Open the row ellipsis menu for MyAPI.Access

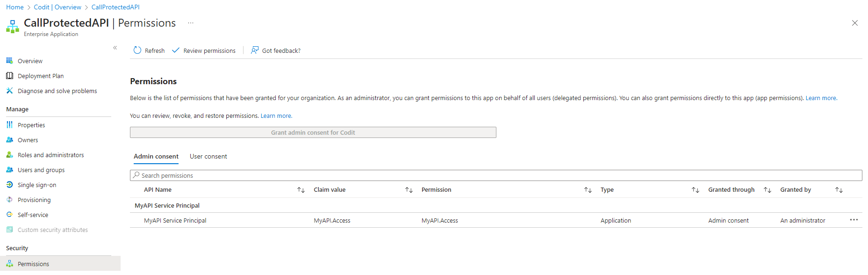854,220
